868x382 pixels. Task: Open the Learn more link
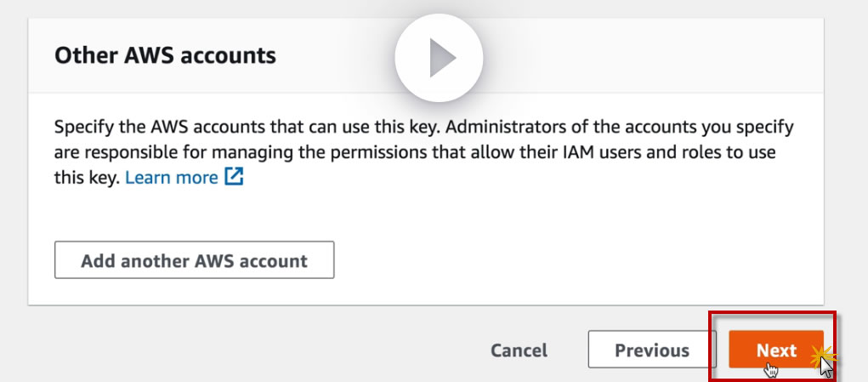tap(171, 179)
